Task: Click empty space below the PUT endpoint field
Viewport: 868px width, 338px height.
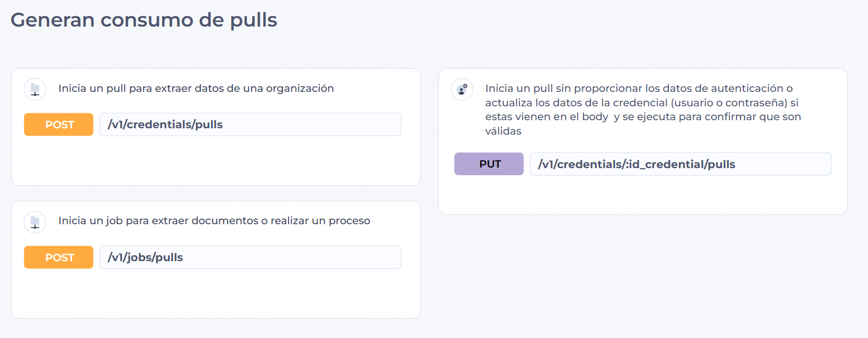Action: pyautogui.click(x=643, y=195)
